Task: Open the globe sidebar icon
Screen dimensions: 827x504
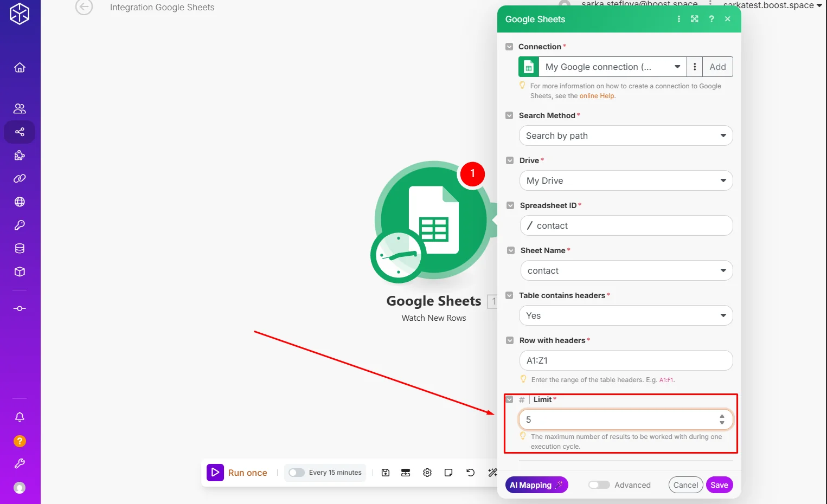Action: [20, 202]
